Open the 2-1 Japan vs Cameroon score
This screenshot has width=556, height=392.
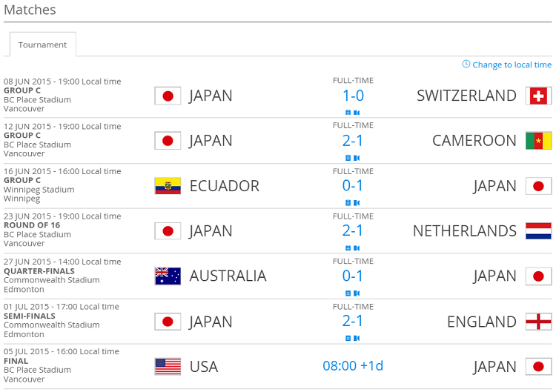point(353,141)
